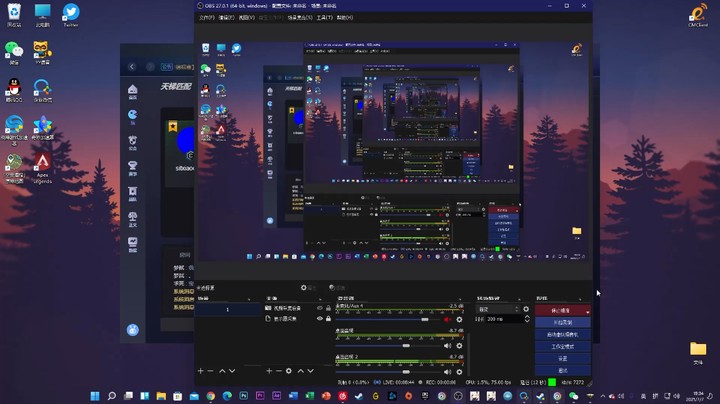720x404 pixels.
Task: Adjust transition duration with stepper arrows
Action: coord(527,319)
